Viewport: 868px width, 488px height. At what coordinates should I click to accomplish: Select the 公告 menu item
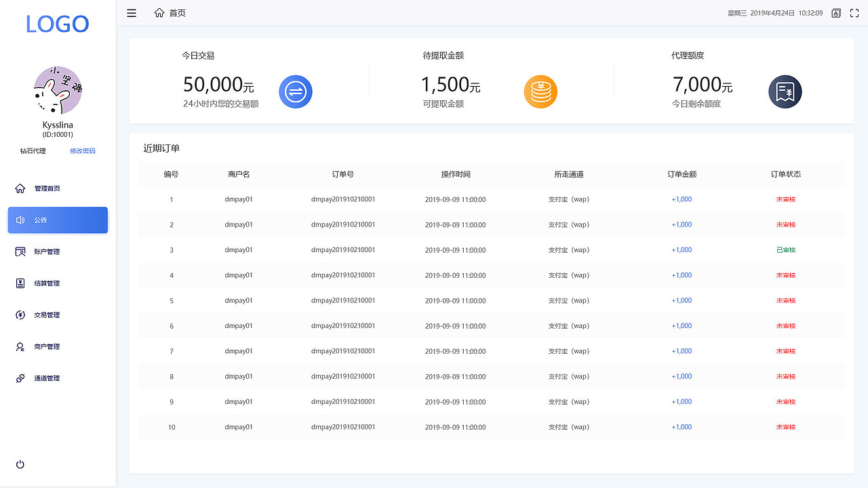click(58, 220)
